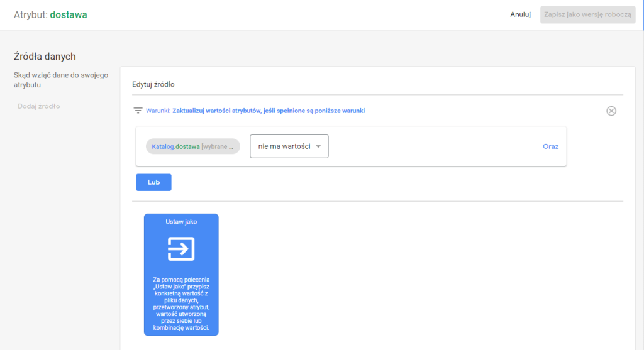Viewport: 644px width, 350px height.
Task: Click the Ustaw jako card description text
Action: pyautogui.click(x=181, y=304)
